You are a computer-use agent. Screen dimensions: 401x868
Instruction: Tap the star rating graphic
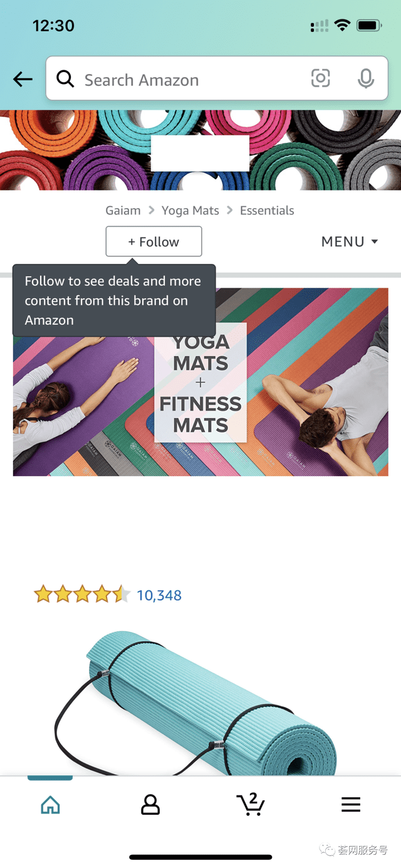click(x=81, y=594)
